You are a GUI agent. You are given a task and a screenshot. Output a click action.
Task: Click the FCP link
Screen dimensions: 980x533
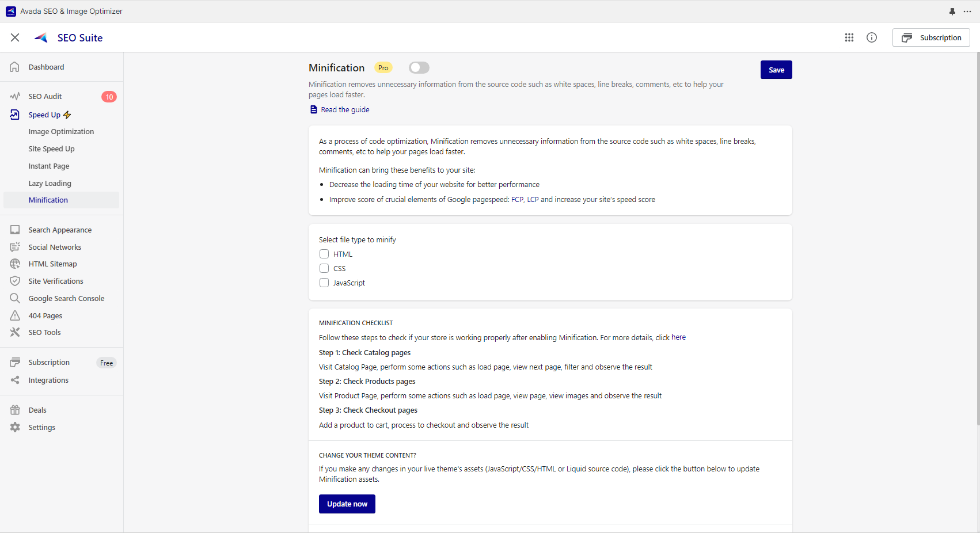point(518,200)
